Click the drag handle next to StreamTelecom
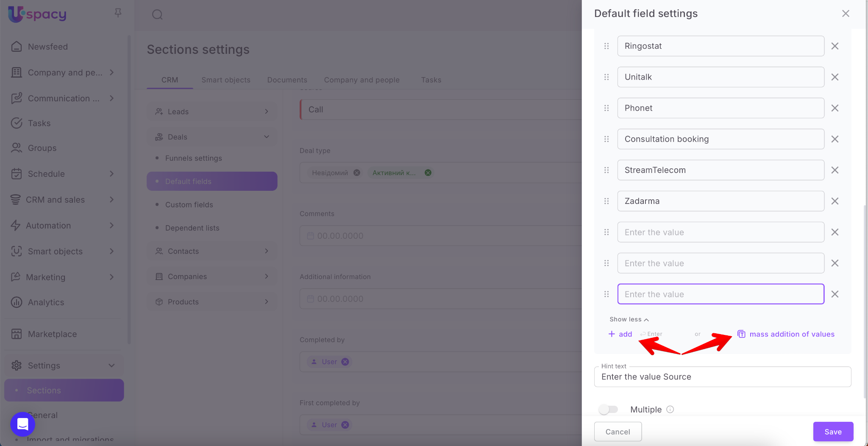The width and height of the screenshot is (868, 446). (606, 170)
